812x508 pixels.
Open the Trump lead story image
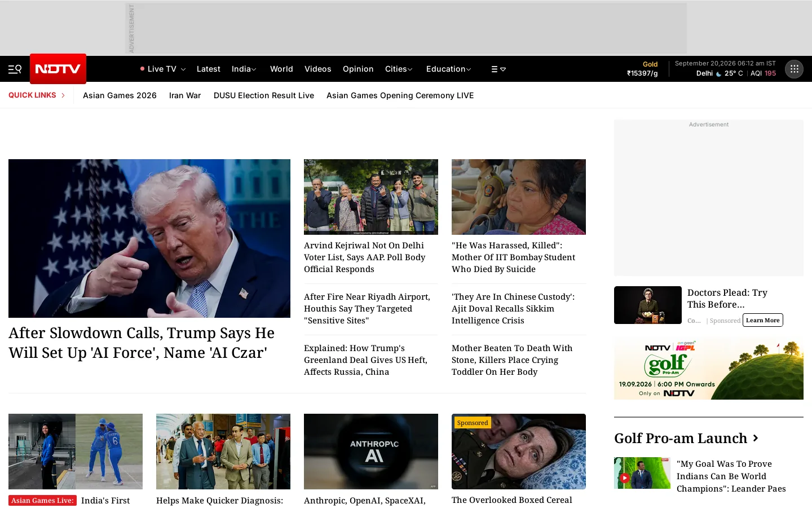point(149,238)
